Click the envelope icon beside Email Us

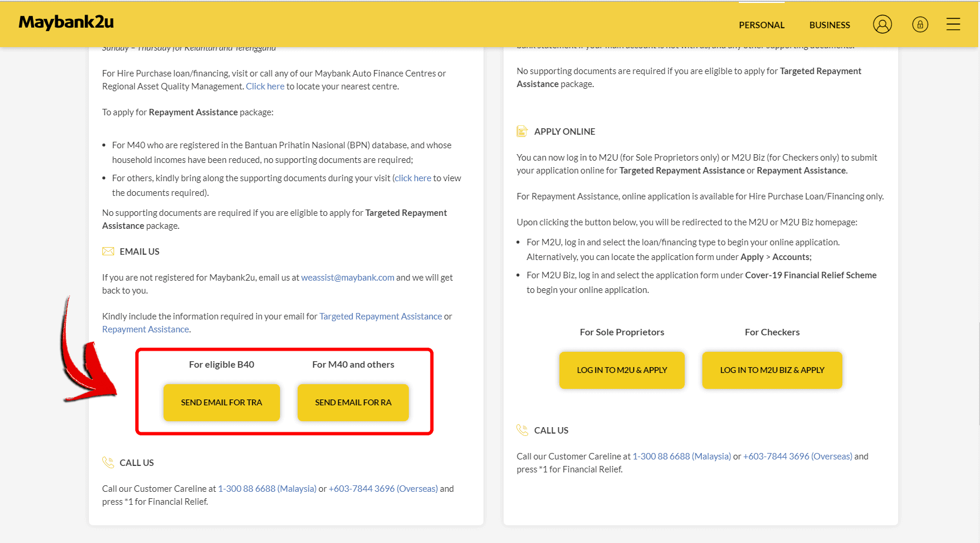tap(108, 251)
